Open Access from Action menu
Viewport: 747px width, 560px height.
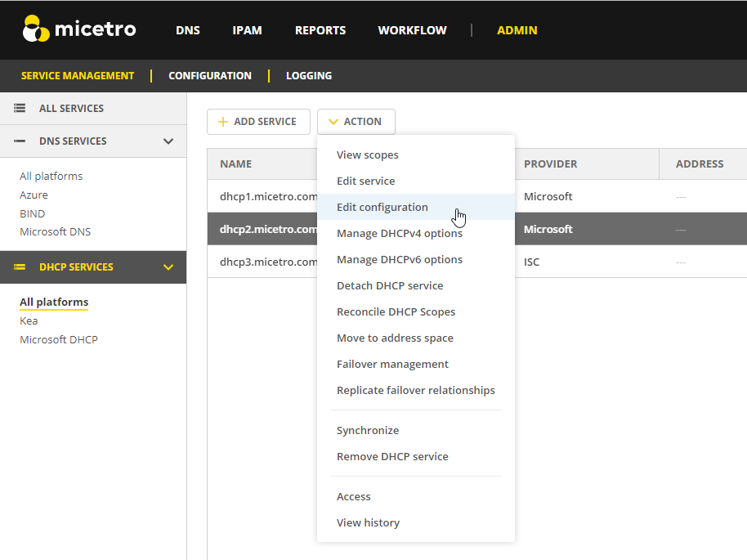pyautogui.click(x=416, y=496)
